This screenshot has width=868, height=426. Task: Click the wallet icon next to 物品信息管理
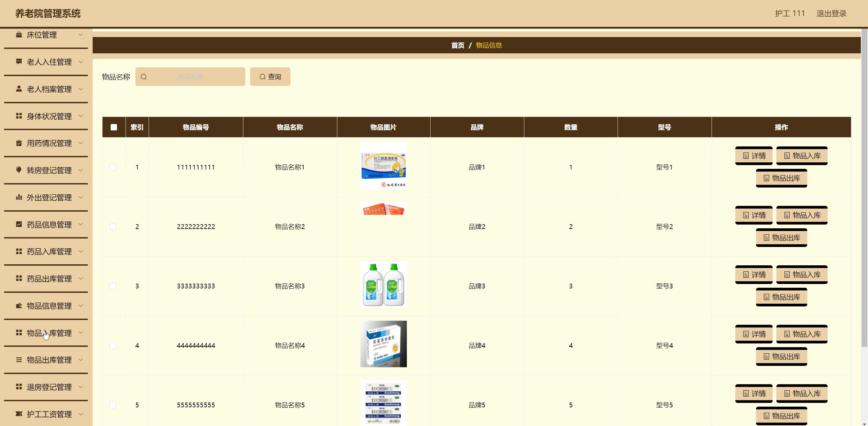19,306
